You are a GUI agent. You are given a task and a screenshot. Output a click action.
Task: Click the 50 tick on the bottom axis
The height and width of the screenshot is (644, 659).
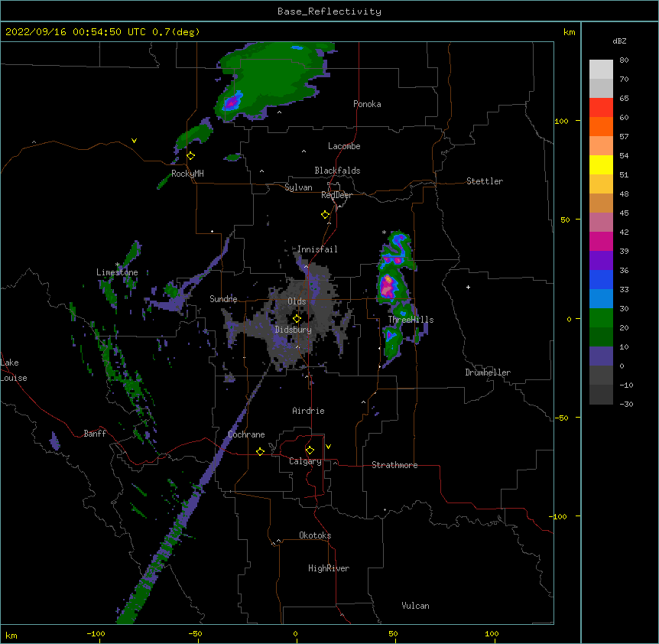point(393,633)
